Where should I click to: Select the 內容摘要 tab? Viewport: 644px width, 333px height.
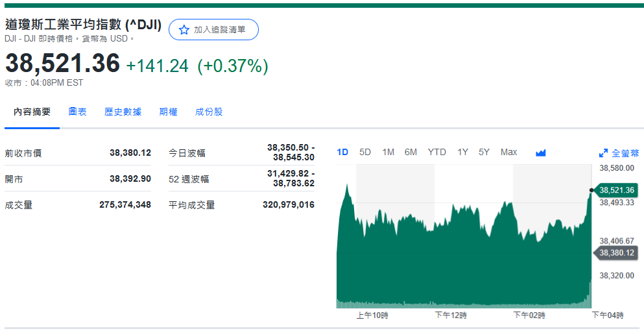(32, 112)
